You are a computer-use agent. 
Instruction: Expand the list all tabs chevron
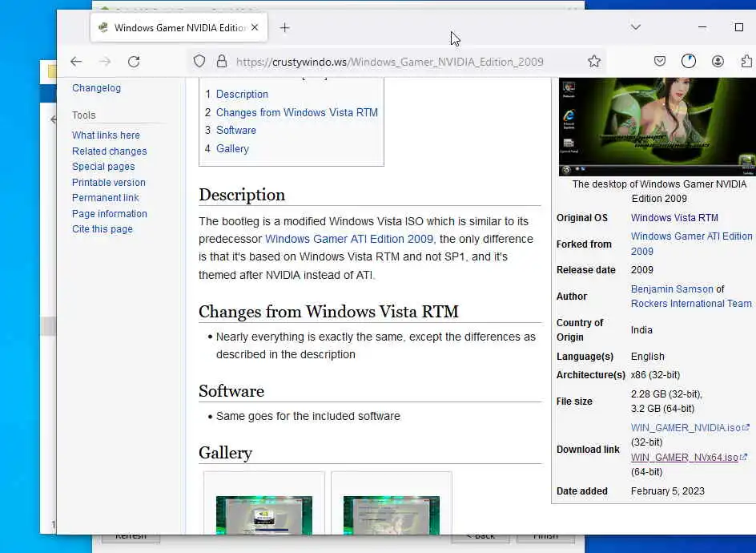(x=635, y=27)
